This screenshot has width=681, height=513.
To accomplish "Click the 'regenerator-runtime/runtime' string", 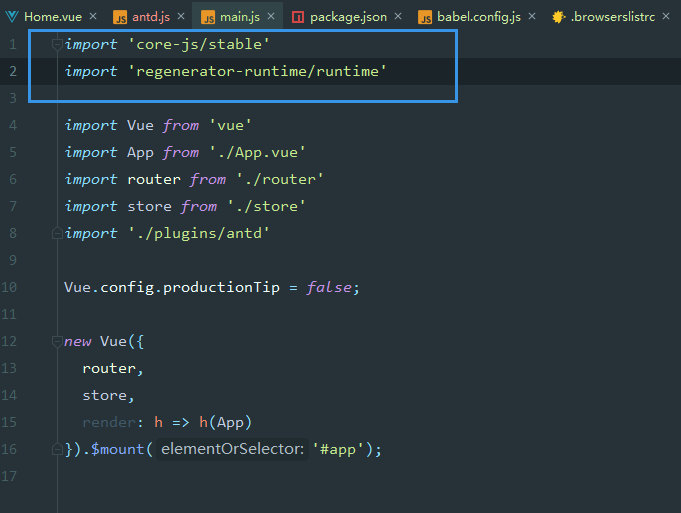I will pyautogui.click(x=257, y=71).
